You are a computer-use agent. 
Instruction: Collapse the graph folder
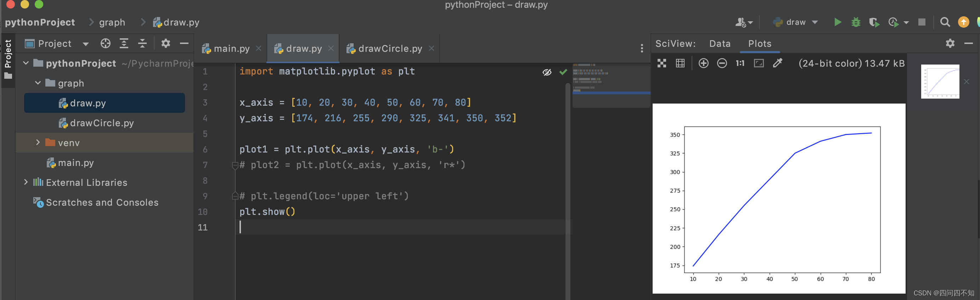(38, 83)
